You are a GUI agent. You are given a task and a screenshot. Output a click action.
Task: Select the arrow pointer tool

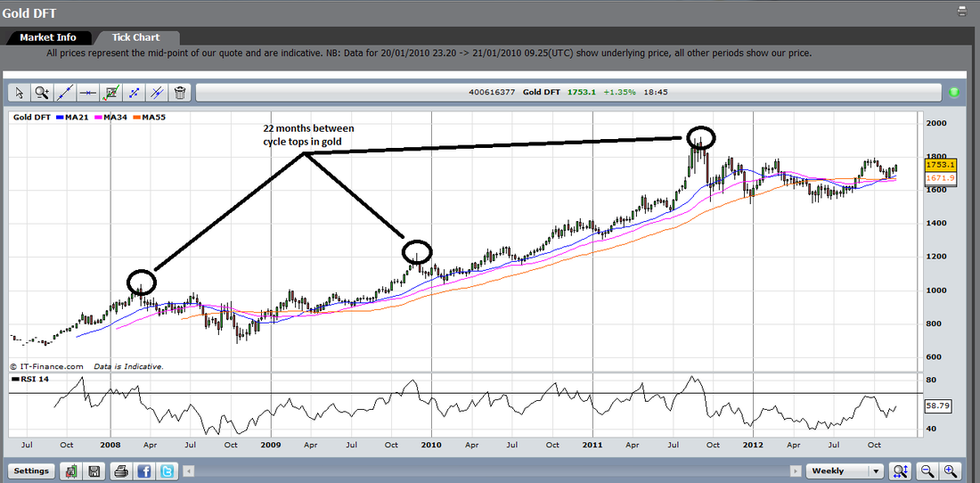tap(19, 93)
